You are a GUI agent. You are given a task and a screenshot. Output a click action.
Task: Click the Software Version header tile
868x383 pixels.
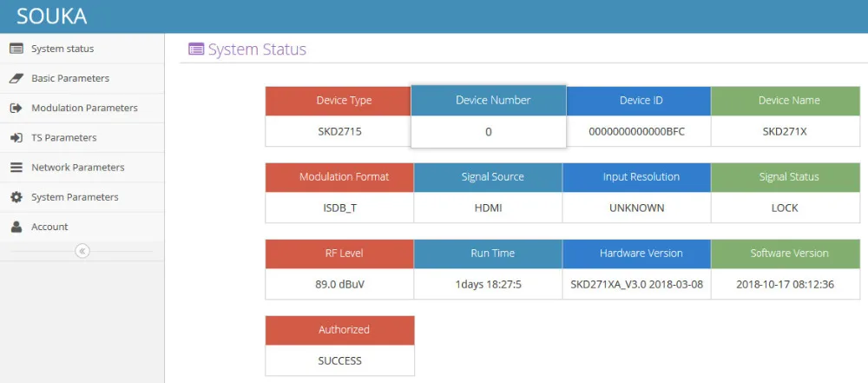coord(786,254)
